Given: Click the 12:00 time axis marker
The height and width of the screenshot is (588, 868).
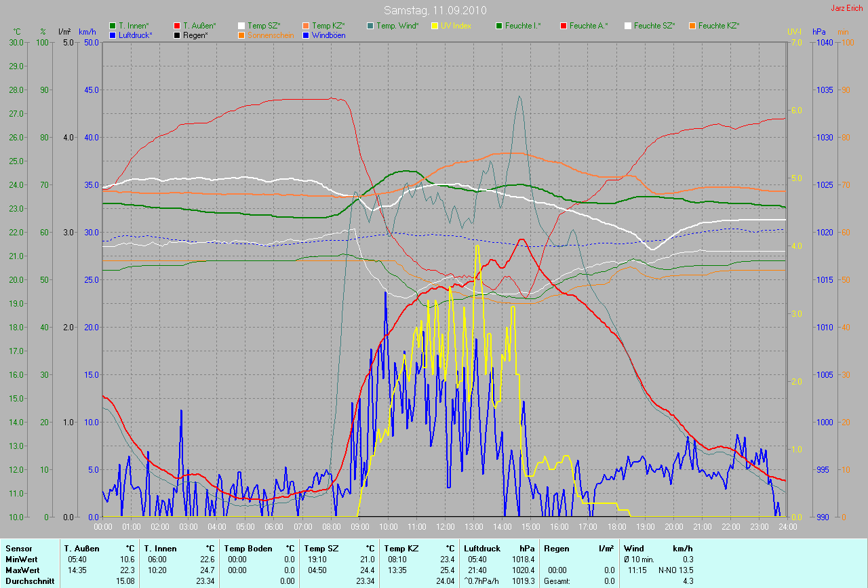Looking at the screenshot, I should pos(445,526).
